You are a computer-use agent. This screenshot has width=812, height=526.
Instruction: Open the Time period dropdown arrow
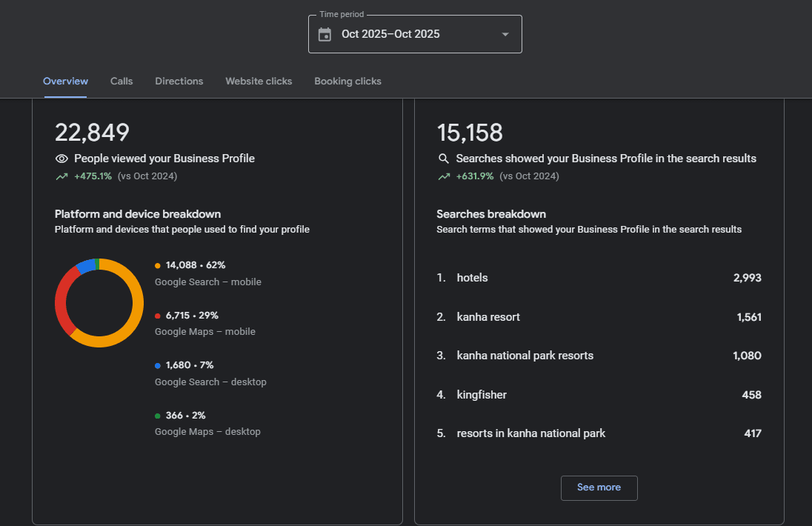tap(505, 34)
